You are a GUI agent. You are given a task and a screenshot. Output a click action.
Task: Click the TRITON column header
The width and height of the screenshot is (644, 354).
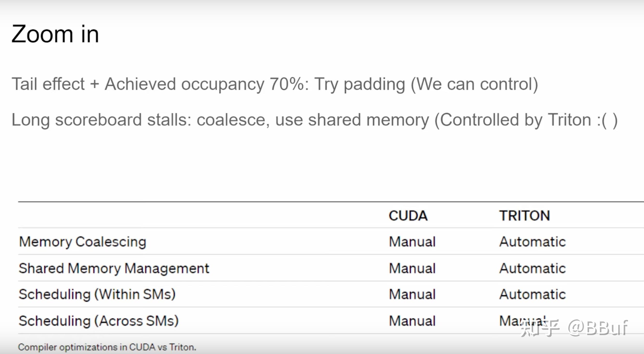(524, 216)
